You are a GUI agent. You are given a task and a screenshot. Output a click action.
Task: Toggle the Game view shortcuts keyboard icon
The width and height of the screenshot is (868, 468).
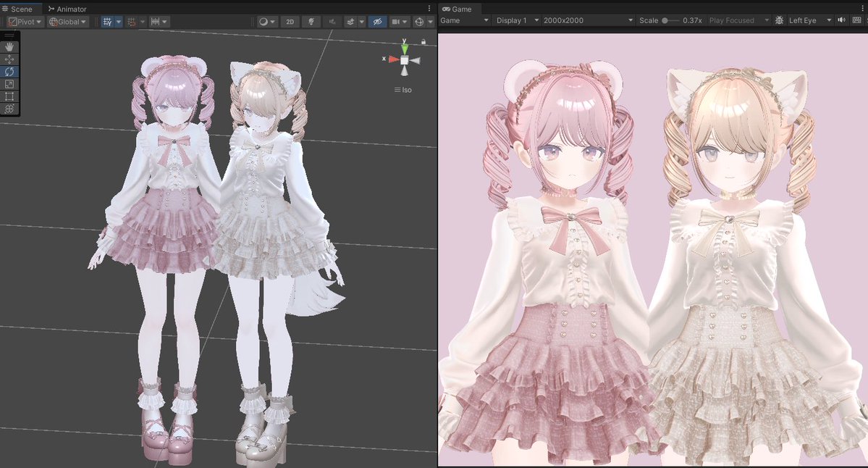click(857, 20)
